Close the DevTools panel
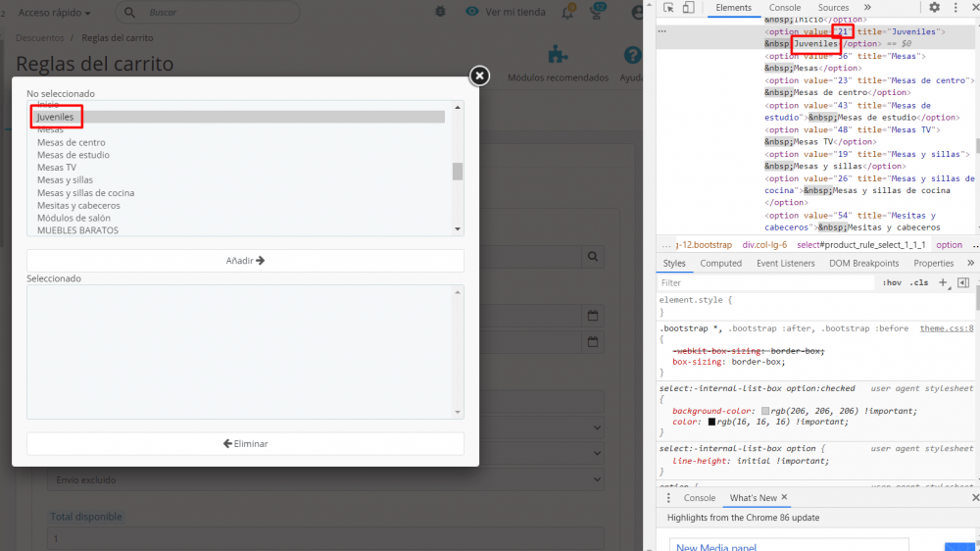 [x=976, y=8]
